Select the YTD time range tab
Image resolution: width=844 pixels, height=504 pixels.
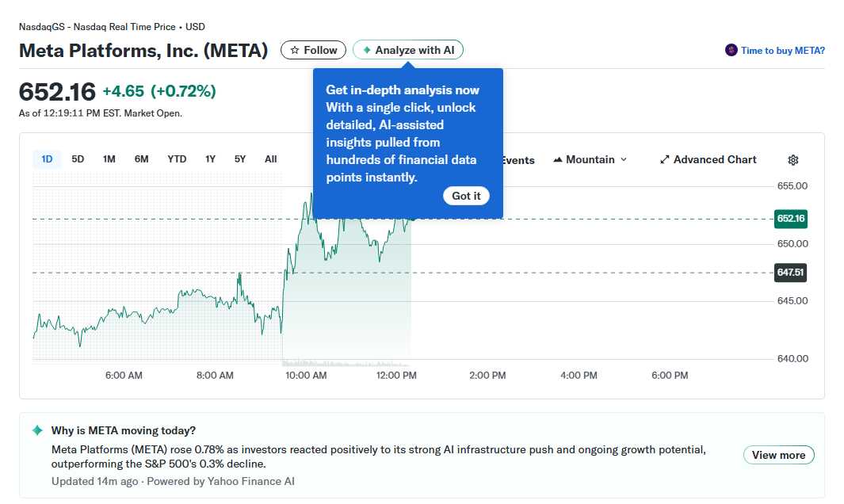click(176, 158)
